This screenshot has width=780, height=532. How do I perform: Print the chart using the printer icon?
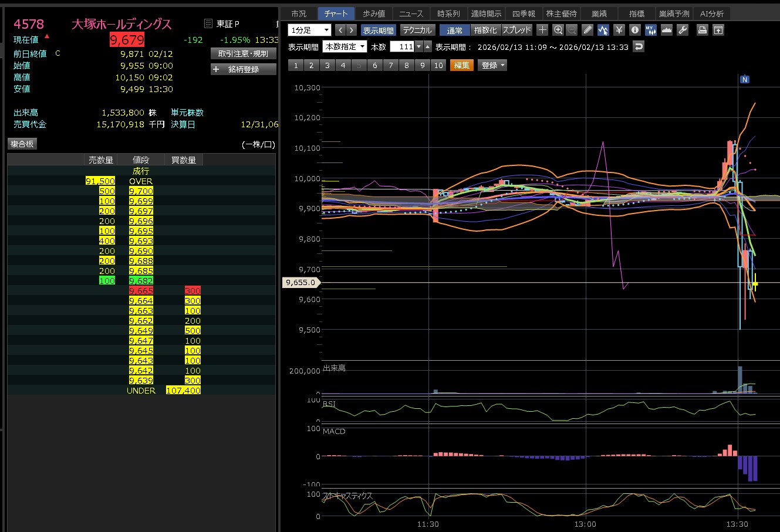click(x=702, y=30)
